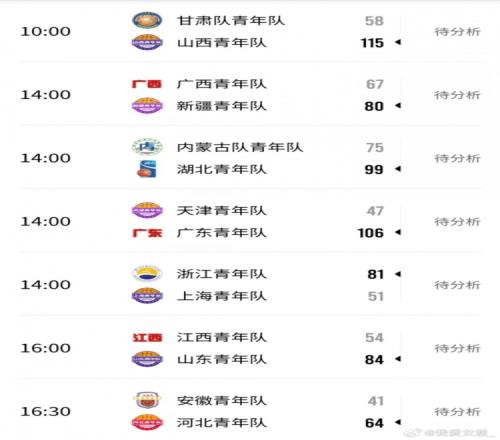
Task: Select the 山东青年队 team name
Action: [222, 359]
